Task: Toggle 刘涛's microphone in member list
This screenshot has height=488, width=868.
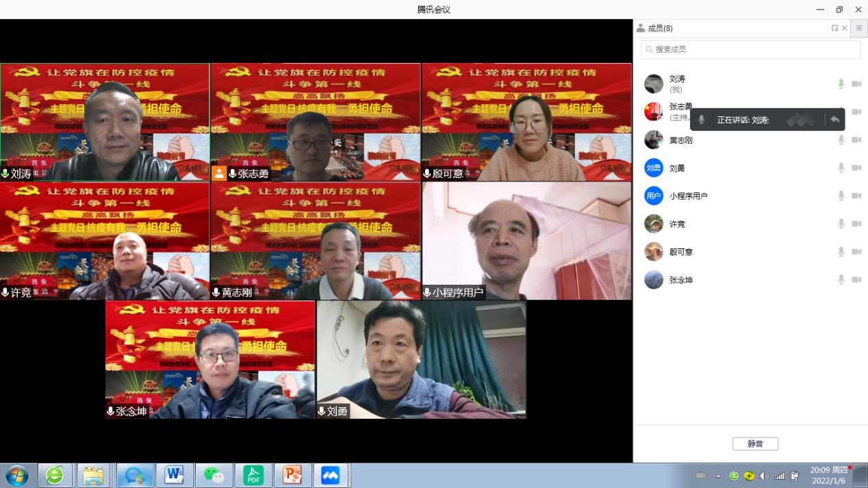Action: [841, 84]
